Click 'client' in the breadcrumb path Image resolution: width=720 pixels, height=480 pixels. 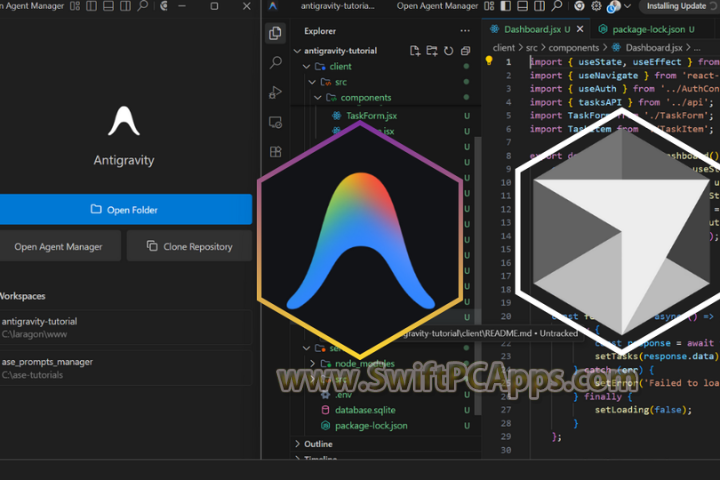(504, 48)
